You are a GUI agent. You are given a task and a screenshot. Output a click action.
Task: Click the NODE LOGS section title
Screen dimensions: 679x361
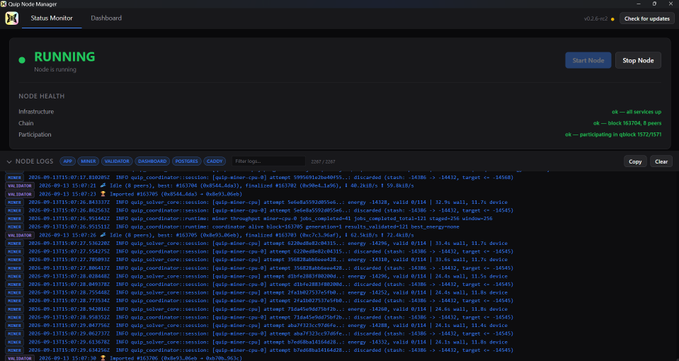tap(34, 161)
